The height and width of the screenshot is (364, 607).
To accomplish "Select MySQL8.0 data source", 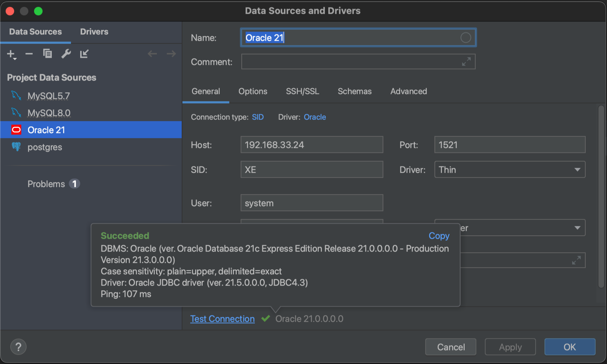I will point(91,113).
